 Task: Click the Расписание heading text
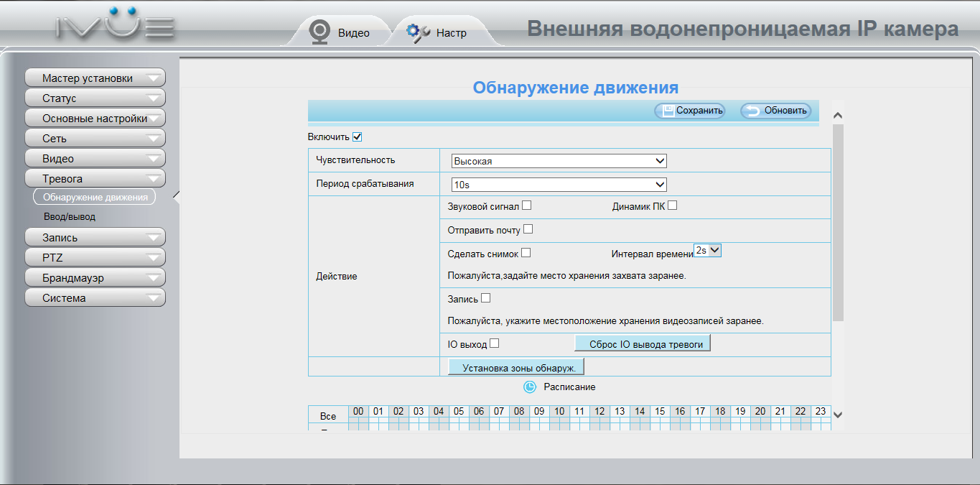569,387
